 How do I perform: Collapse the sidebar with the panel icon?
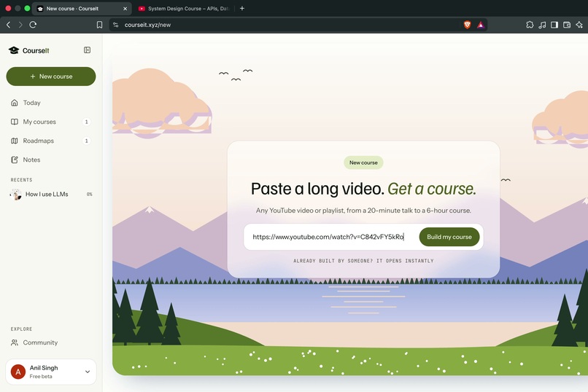pyautogui.click(x=87, y=50)
